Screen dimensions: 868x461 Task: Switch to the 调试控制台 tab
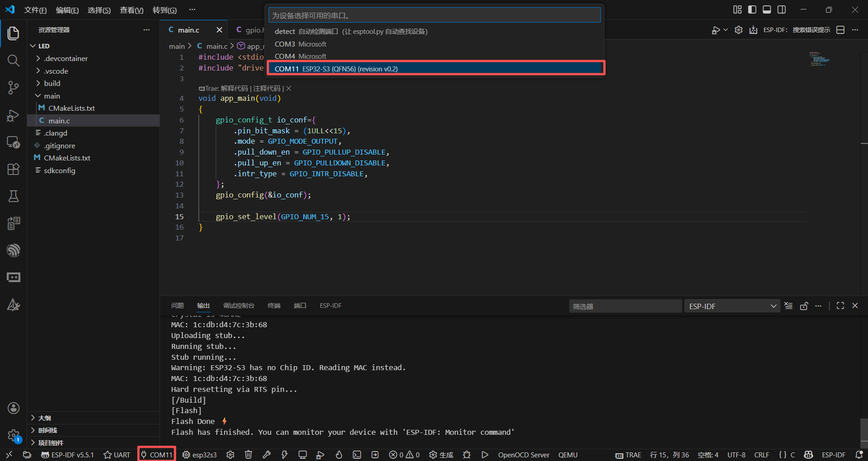(x=239, y=306)
